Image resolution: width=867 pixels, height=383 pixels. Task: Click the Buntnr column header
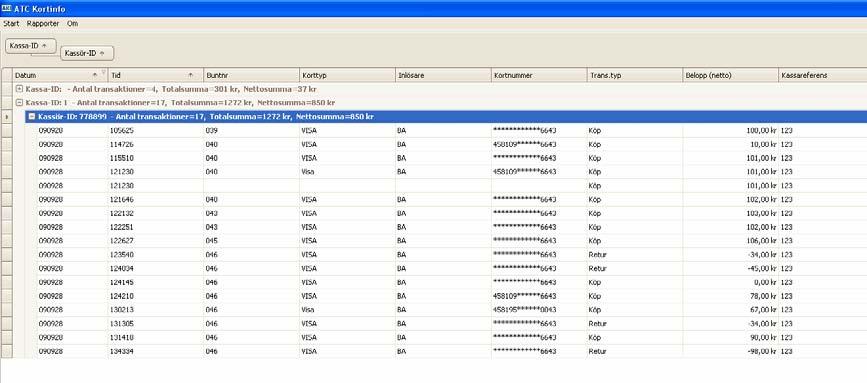pos(252,75)
